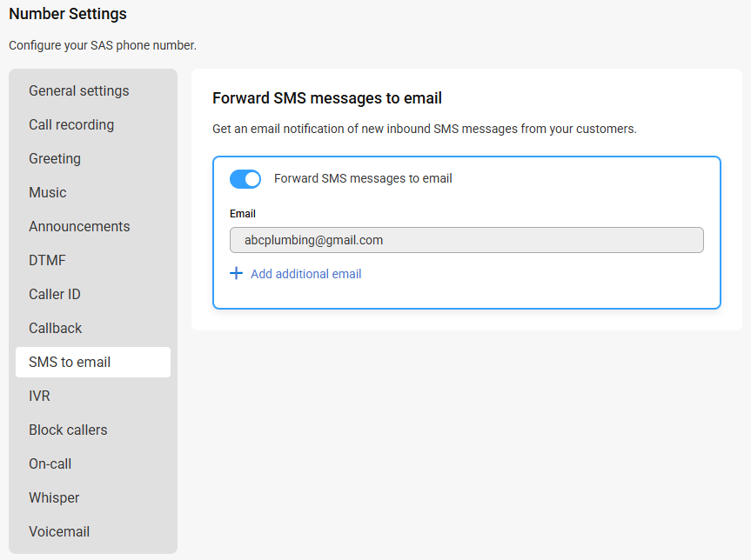Click the Forward SMS messages to email heading
The image size is (751, 560).
click(x=327, y=98)
